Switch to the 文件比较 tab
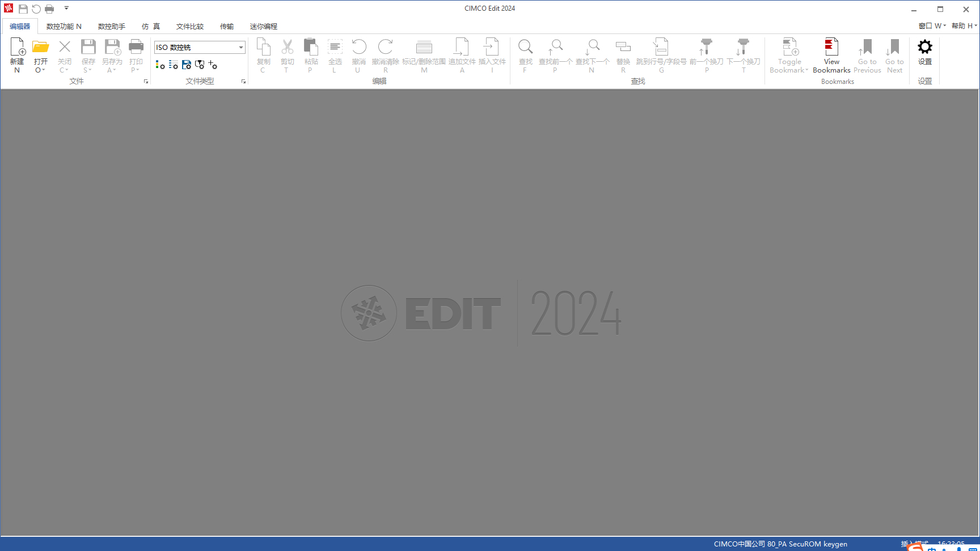Screen dimensions: 980x551 point(189,26)
